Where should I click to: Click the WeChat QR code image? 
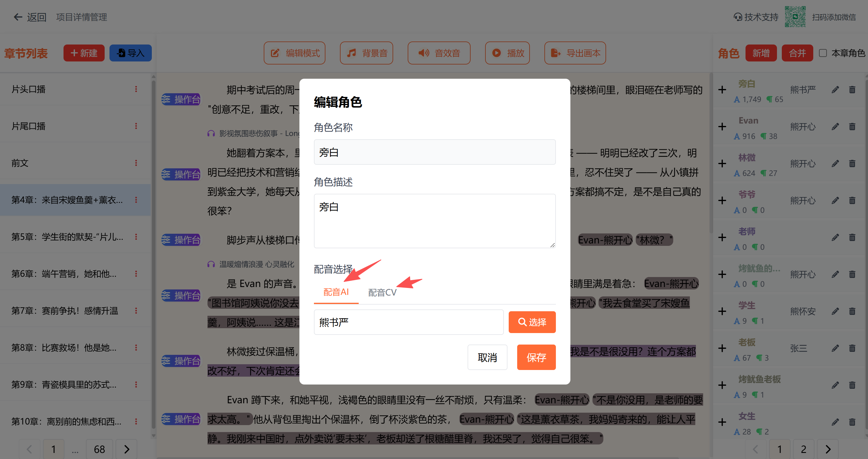[795, 17]
